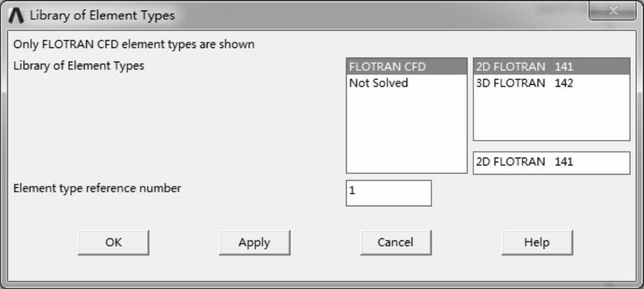Click blank space below 3D FLOTRAN 142
Image resolution: width=644 pixels, height=289 pixels.
[x=551, y=115]
